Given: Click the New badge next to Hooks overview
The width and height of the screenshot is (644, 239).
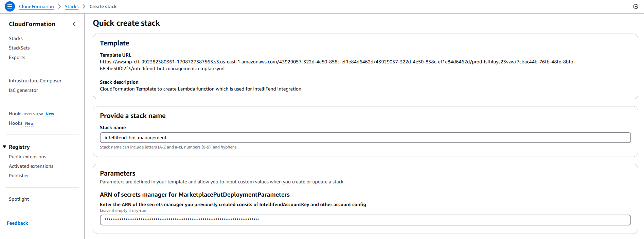Looking at the screenshot, I should 50,114.
